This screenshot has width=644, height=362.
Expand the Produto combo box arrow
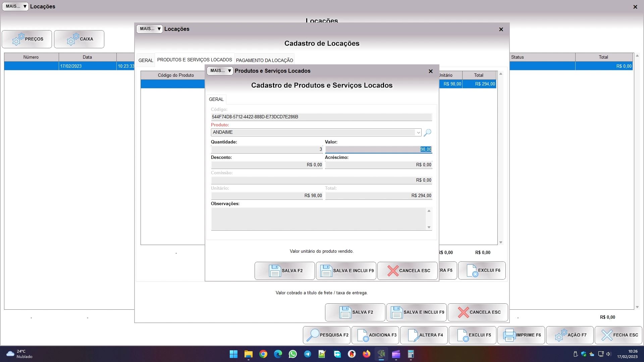tap(418, 133)
